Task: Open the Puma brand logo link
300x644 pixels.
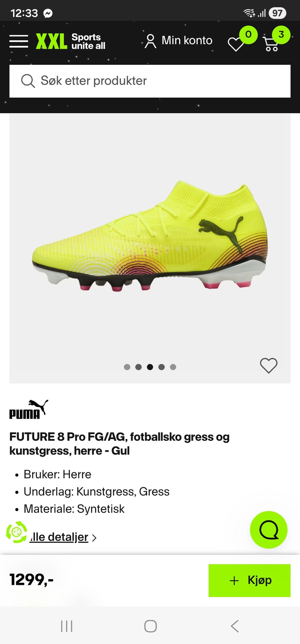Action: click(29, 409)
